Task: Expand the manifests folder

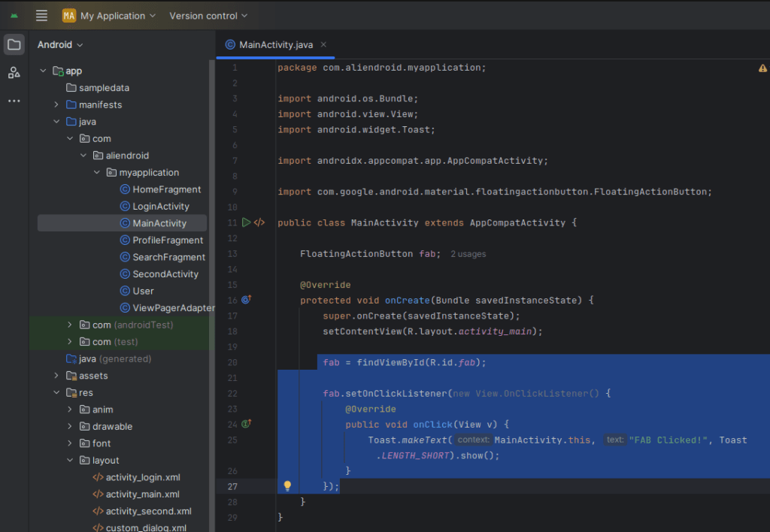Action: pos(56,104)
